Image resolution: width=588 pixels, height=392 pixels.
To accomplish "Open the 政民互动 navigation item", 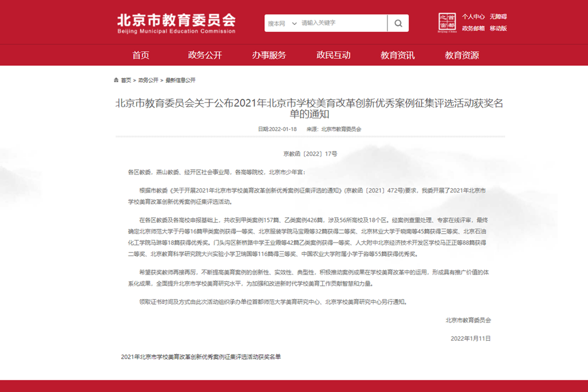I will tap(333, 55).
